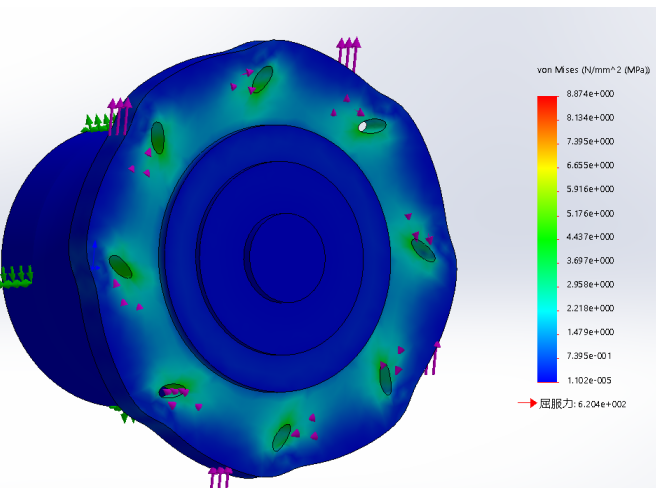Select the von Mises legend title
This screenshot has width=656, height=488.
click(593, 70)
